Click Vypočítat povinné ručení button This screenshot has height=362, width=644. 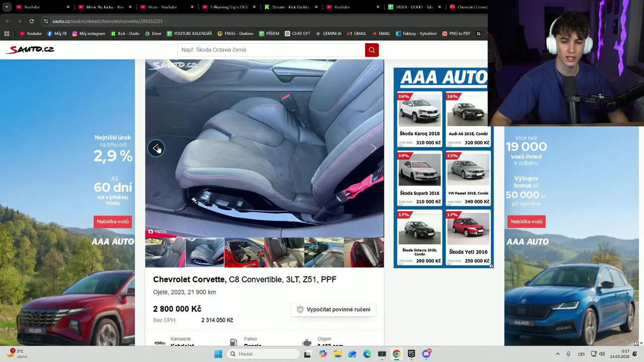point(334,309)
